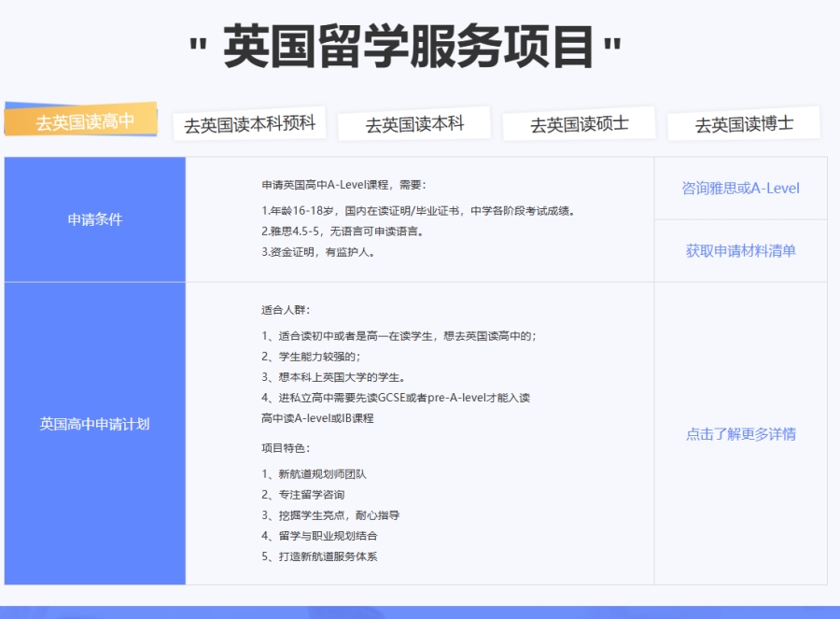Go to the 去英国读博士 tab
This screenshot has height=619, width=840.
[x=744, y=124]
